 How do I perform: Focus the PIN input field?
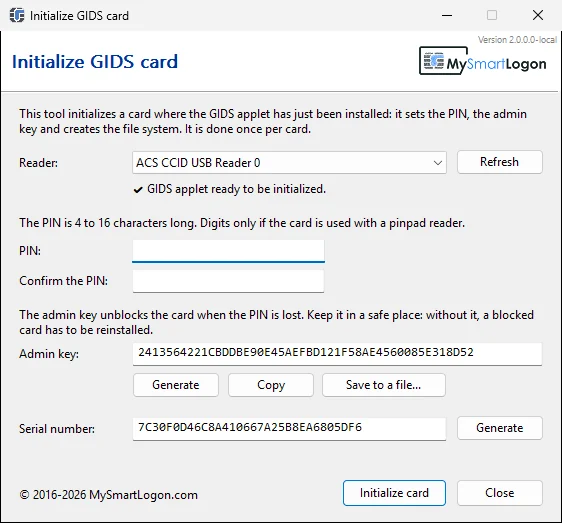pyautogui.click(x=228, y=251)
